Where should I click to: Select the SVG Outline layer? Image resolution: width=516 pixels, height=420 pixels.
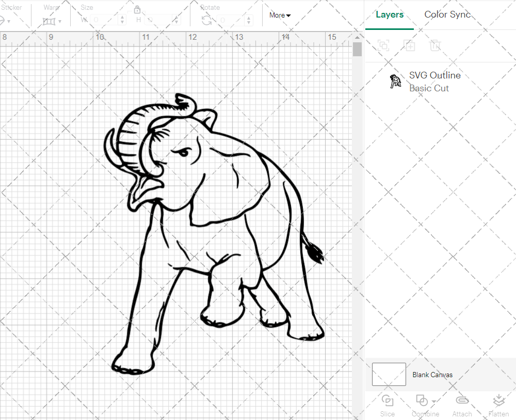(434, 82)
